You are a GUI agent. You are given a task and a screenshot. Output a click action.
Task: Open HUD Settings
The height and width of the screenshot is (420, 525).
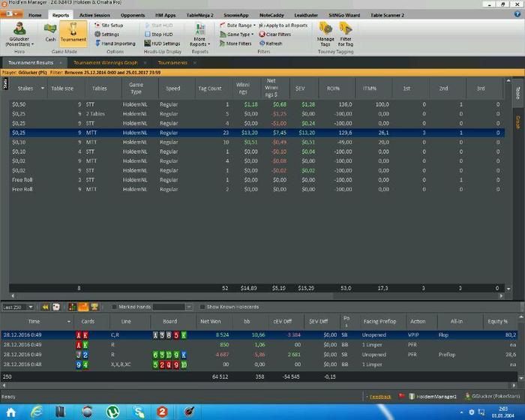(163, 43)
